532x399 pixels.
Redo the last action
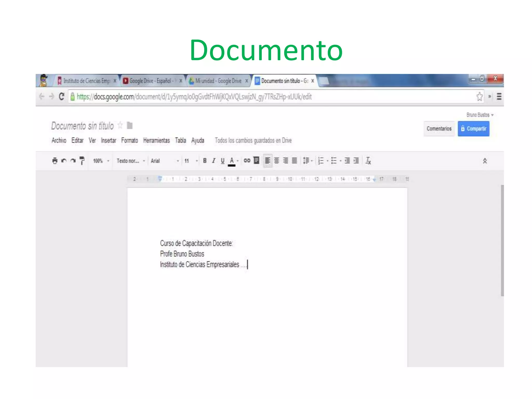73,161
